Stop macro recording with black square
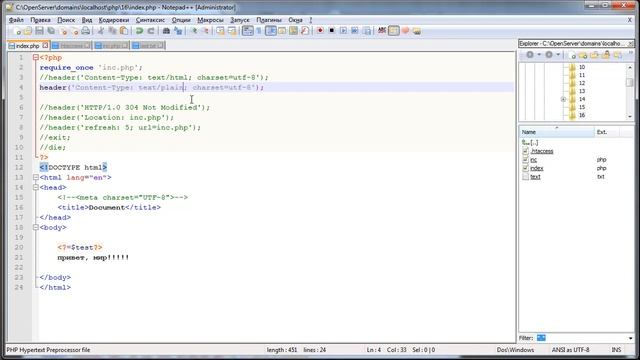The image size is (640, 360). [331, 31]
